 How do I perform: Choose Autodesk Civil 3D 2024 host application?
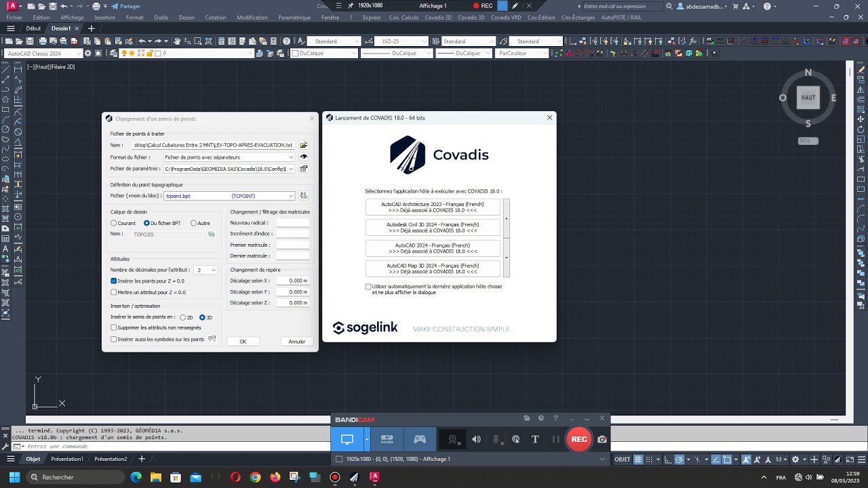(433, 228)
